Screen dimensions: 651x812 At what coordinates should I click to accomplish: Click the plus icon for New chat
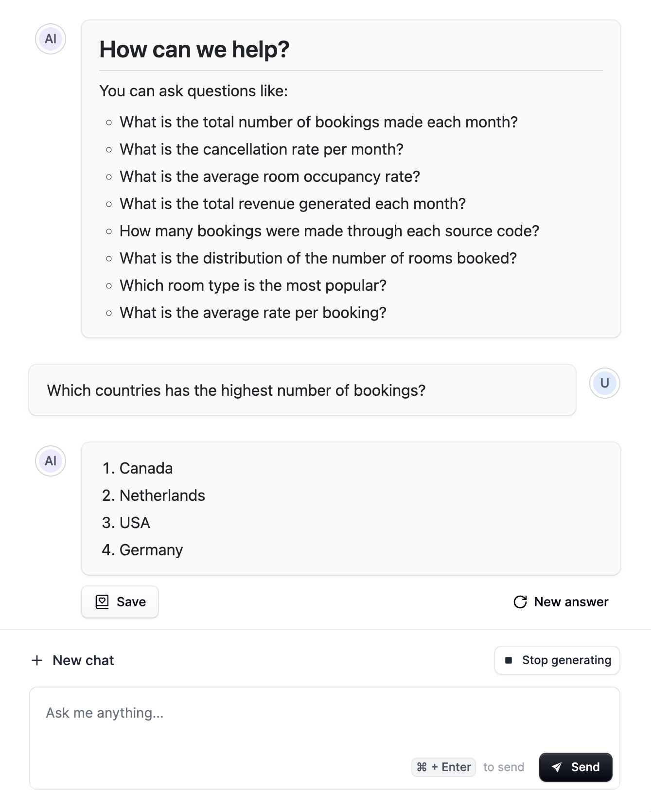(x=37, y=660)
